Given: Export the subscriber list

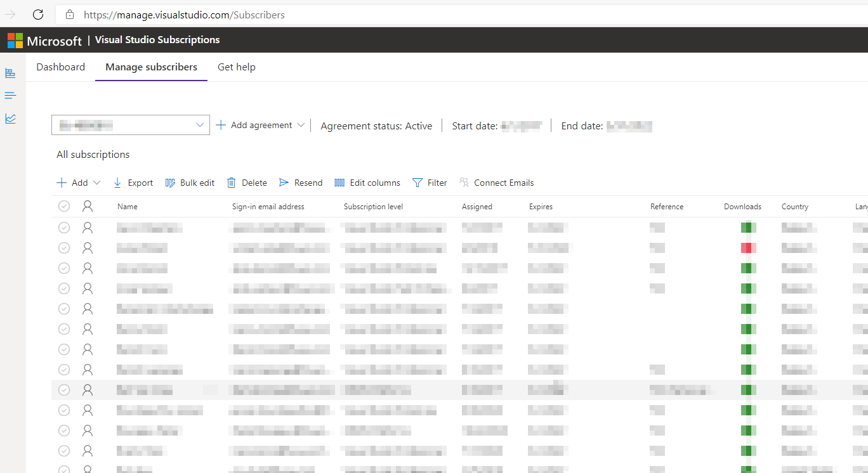Looking at the screenshot, I should [133, 183].
